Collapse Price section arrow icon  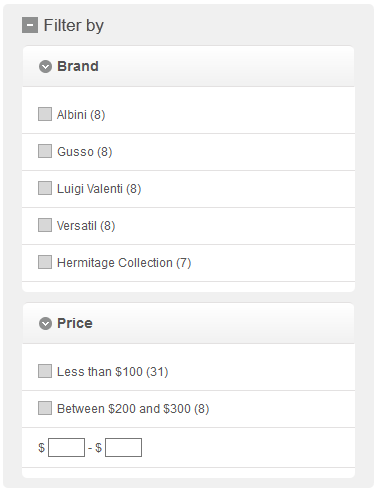(45, 323)
